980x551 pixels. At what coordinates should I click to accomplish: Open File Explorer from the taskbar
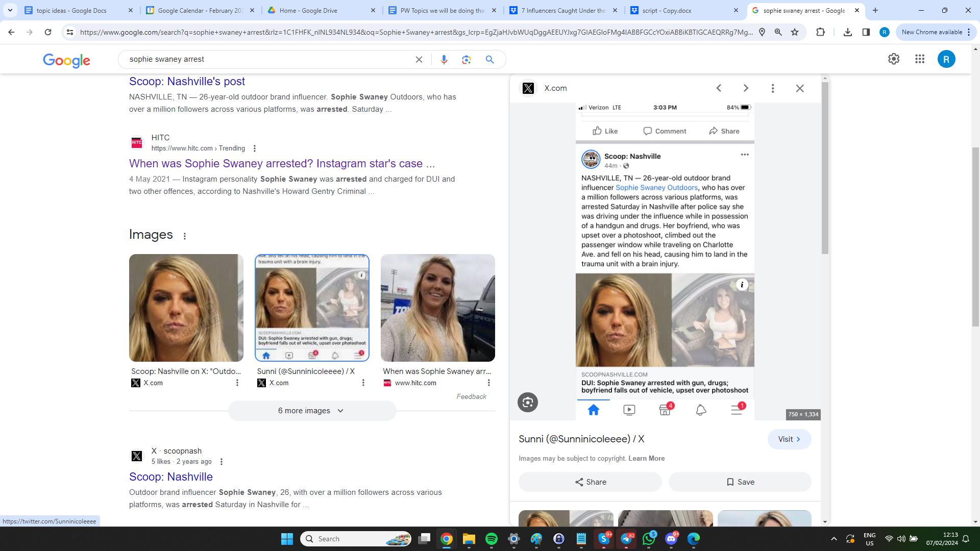tap(469, 539)
